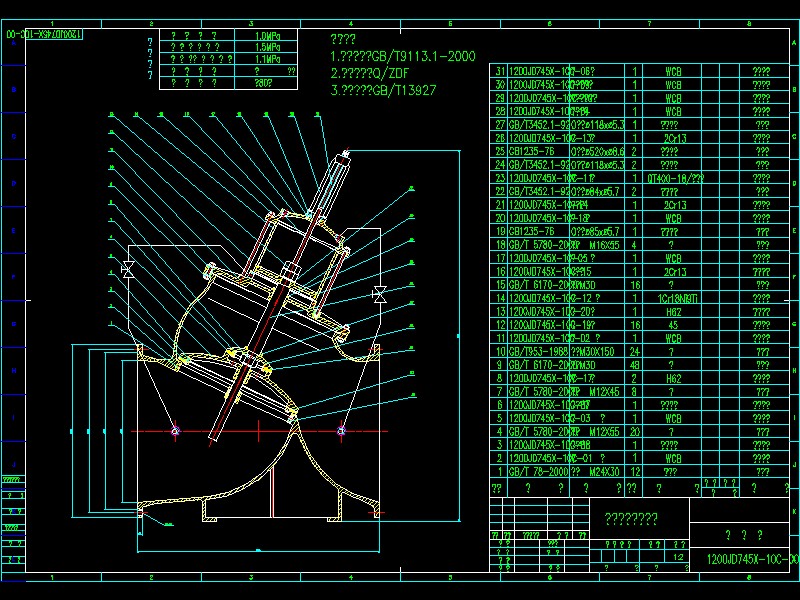Click the 1.5MPa pressure value cell
Screen dimensions: 800x600
pyautogui.click(x=267, y=47)
